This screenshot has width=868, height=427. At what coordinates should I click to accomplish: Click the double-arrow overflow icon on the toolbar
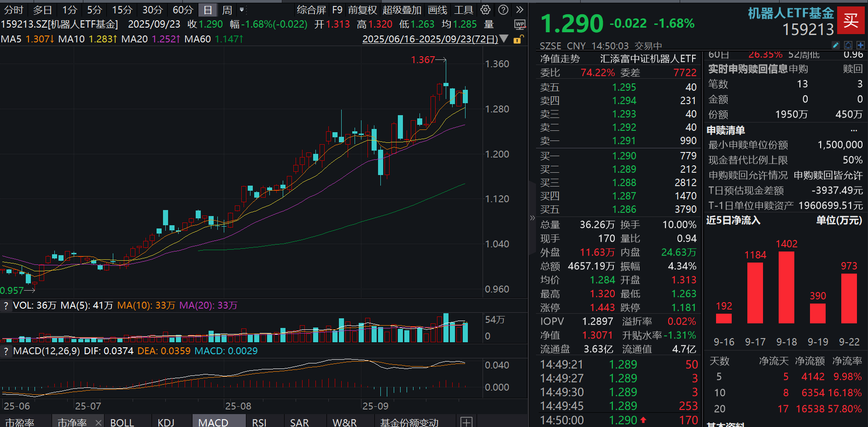click(x=519, y=10)
